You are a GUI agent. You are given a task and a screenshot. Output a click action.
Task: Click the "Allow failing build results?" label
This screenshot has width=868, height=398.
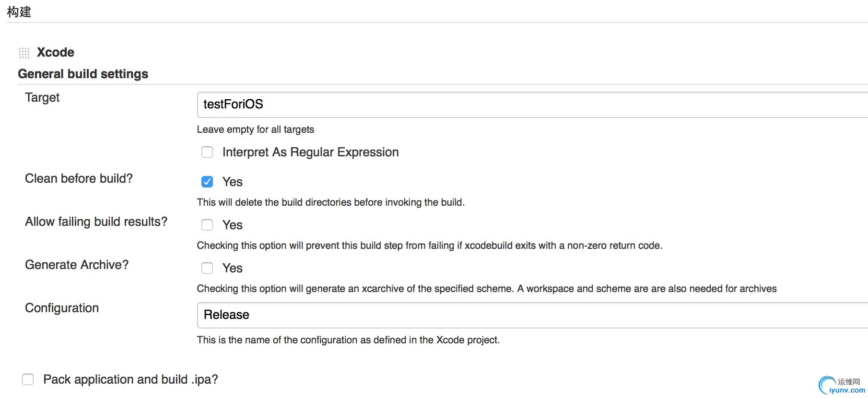[96, 222]
